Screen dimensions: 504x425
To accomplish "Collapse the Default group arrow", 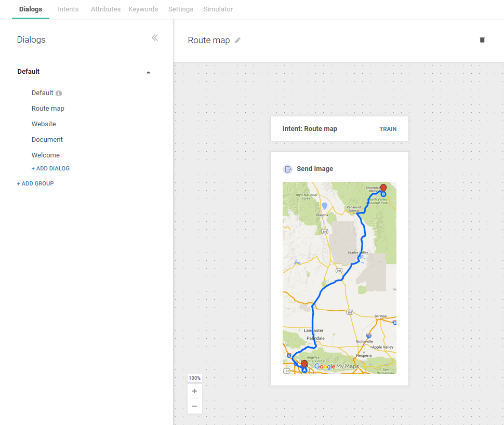I will pyautogui.click(x=148, y=72).
